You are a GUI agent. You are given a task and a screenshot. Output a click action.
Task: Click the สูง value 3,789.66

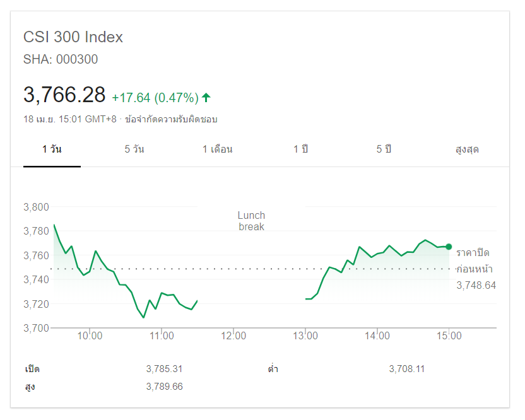point(164,387)
